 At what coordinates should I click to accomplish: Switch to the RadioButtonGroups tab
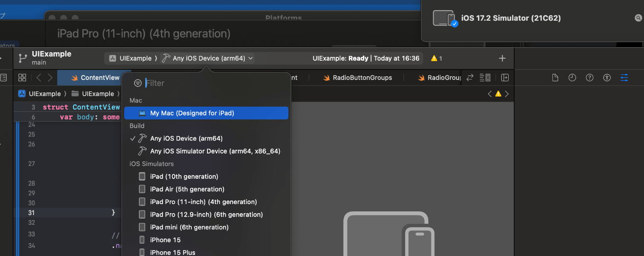coord(357,78)
